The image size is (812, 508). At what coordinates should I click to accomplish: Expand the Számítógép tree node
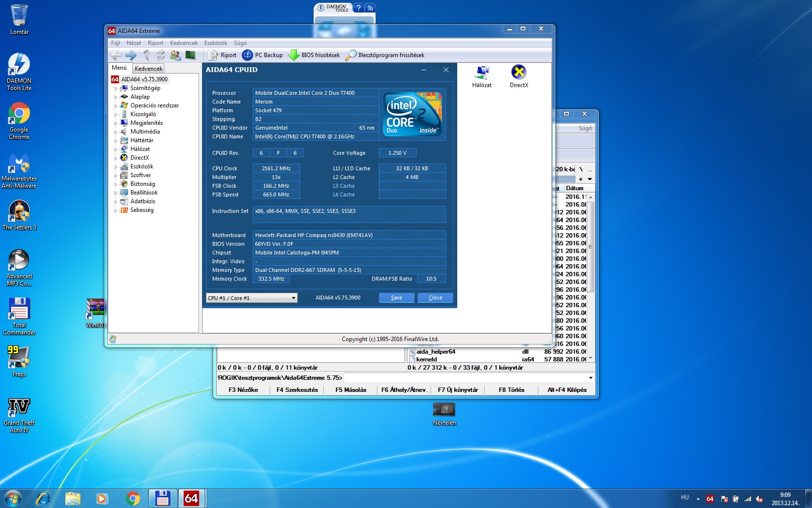[x=116, y=89]
